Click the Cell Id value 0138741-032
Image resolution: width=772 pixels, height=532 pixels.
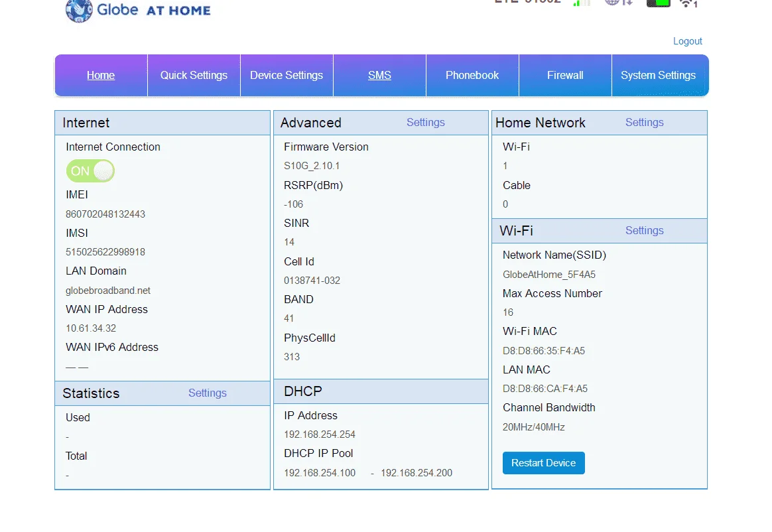[x=312, y=281]
